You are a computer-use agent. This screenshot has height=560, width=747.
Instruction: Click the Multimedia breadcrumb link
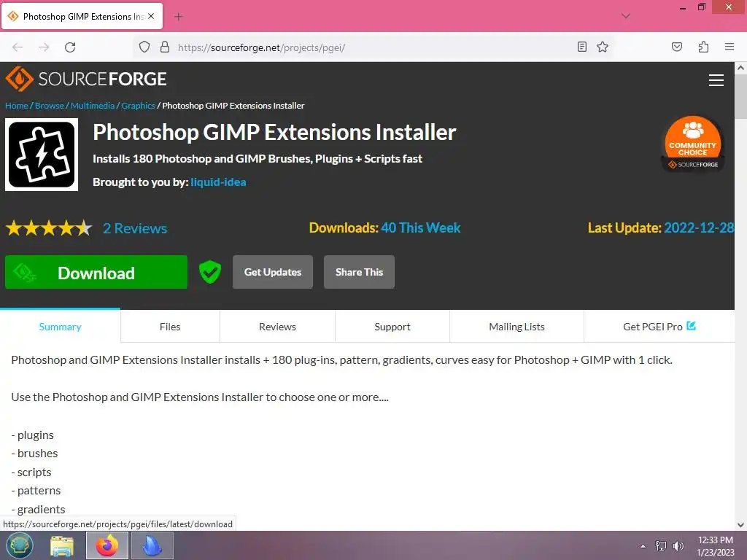[93, 106]
